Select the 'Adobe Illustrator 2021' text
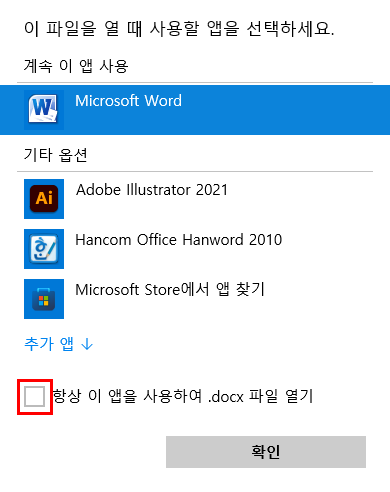Screen dimensions: 390x492 [152, 190]
